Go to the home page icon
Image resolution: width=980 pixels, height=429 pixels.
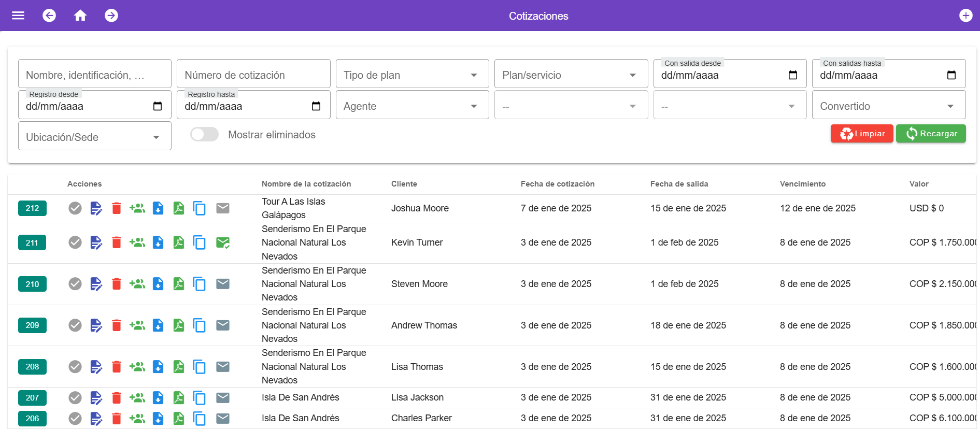(x=80, y=16)
